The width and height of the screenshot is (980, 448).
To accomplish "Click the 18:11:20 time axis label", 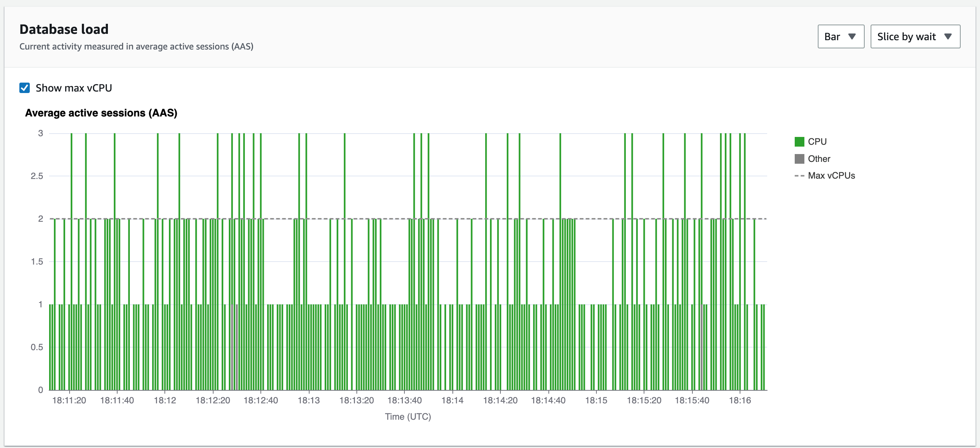I will pyautogui.click(x=69, y=400).
